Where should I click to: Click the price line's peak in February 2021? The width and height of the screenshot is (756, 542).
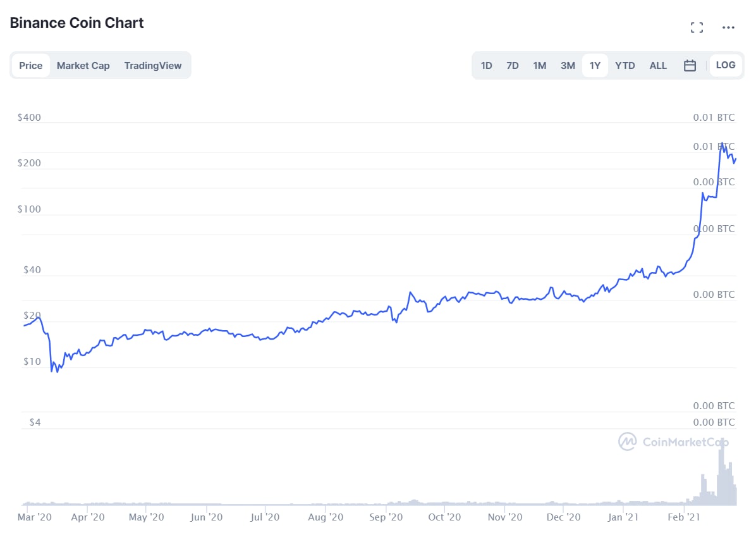point(722,144)
